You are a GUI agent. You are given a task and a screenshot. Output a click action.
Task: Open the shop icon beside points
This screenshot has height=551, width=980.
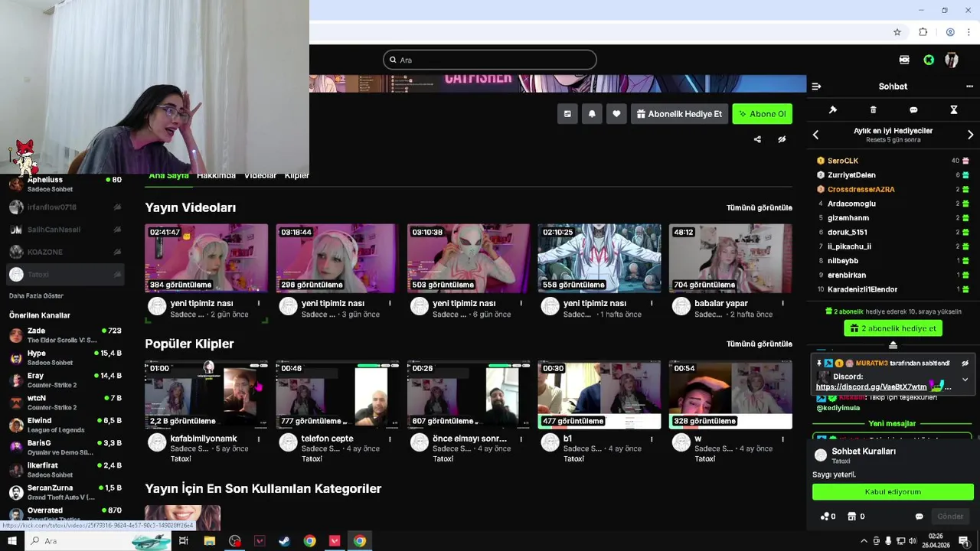click(x=851, y=517)
